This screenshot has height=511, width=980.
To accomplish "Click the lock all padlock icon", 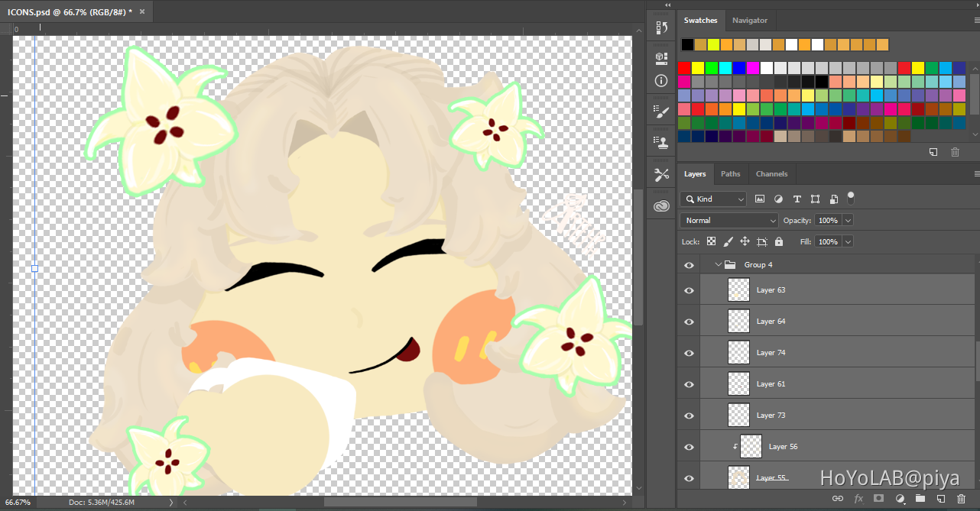I will click(779, 241).
